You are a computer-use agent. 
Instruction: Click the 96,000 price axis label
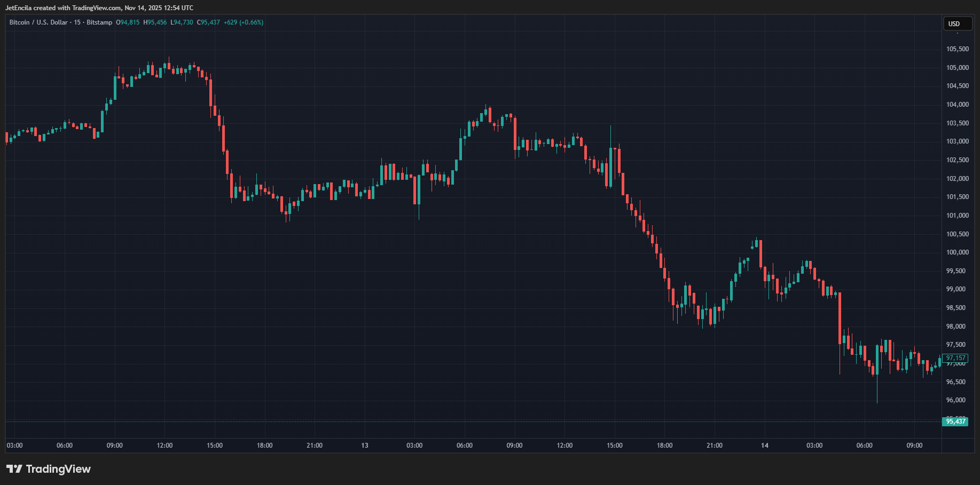tap(957, 400)
